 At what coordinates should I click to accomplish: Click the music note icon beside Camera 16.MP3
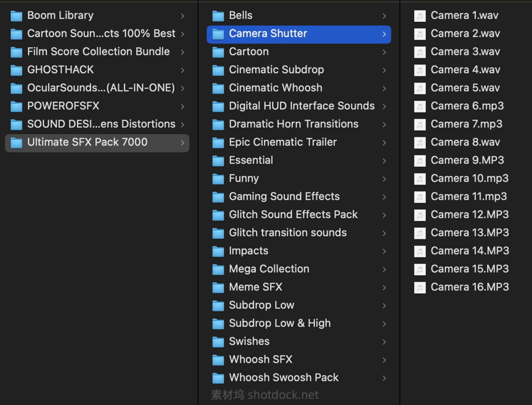[419, 287]
